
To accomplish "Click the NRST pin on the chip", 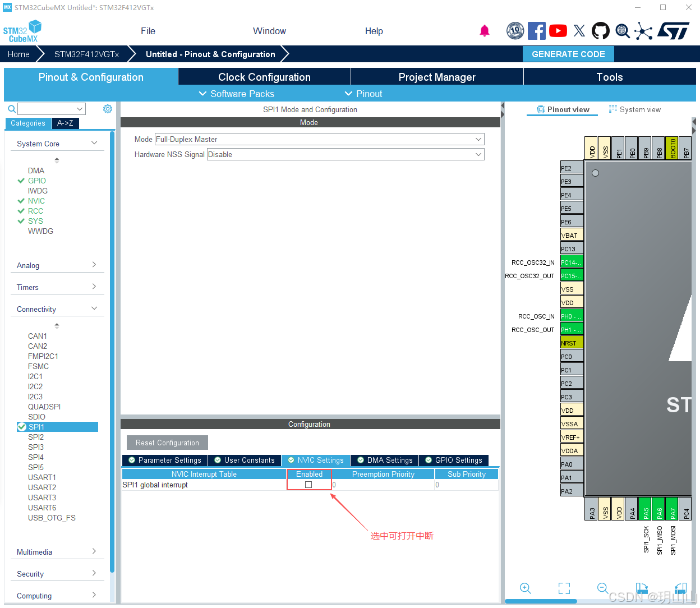I will (572, 343).
